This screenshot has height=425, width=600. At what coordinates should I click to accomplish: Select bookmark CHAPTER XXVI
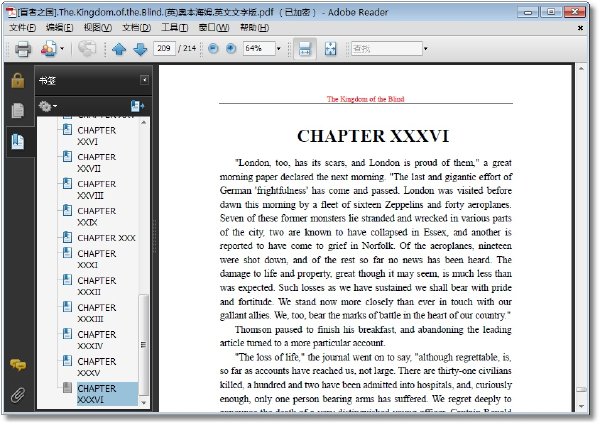(96, 136)
